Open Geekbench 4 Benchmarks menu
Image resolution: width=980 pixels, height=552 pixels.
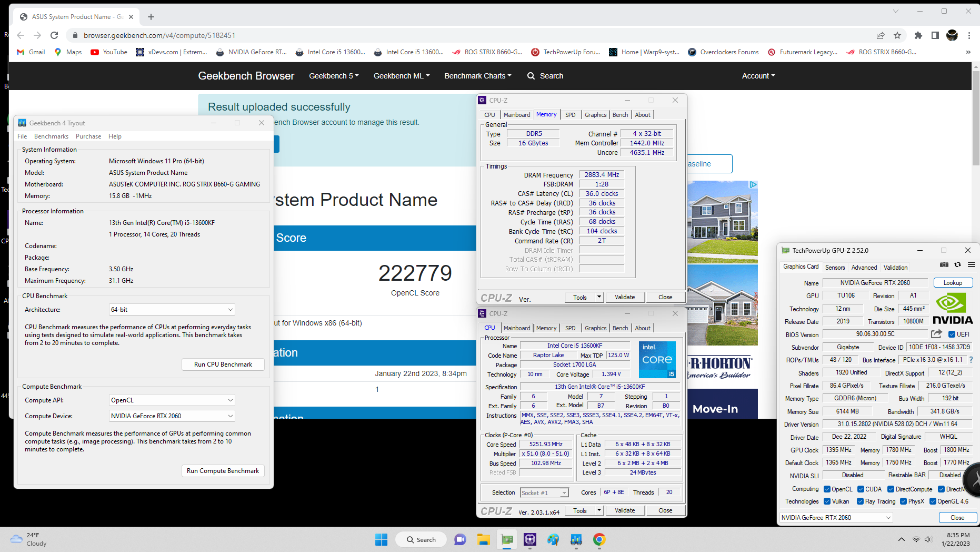[x=51, y=136]
